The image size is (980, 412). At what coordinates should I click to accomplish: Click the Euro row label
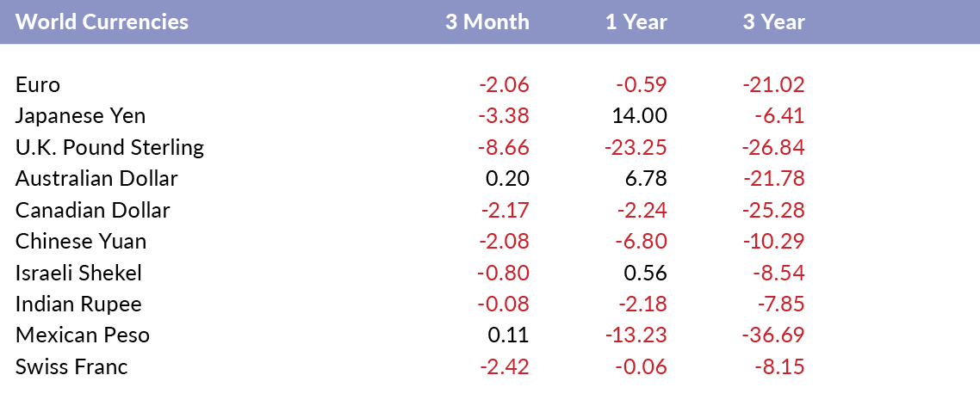[38, 85]
